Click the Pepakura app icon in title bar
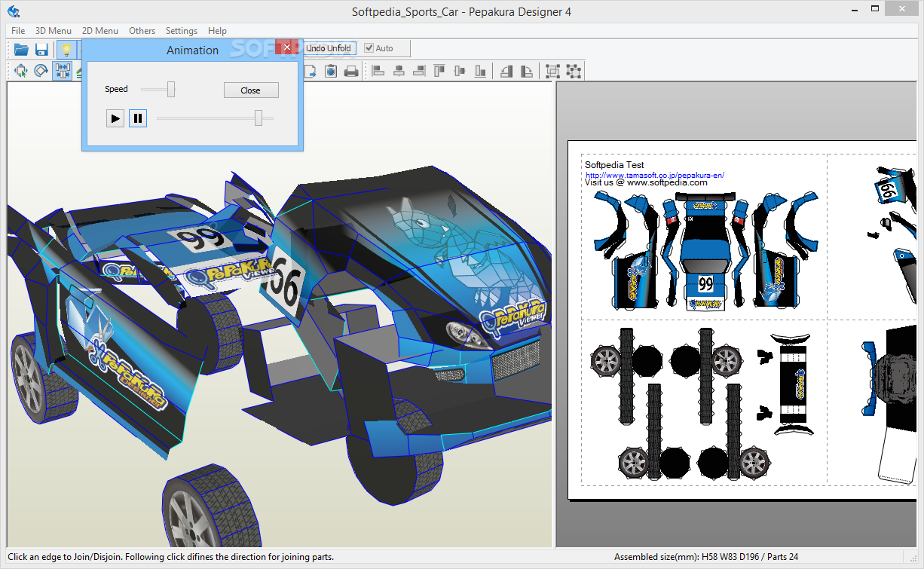Image resolution: width=924 pixels, height=569 pixels. point(14,11)
